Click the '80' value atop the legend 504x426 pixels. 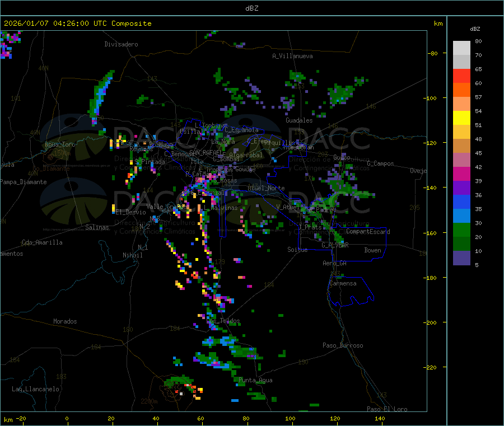pyautogui.click(x=478, y=41)
